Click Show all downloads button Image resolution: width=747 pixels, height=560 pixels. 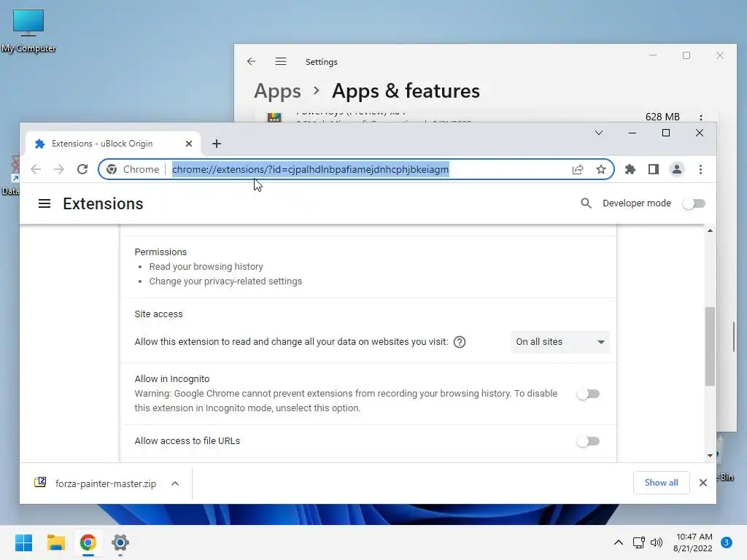pos(661,483)
